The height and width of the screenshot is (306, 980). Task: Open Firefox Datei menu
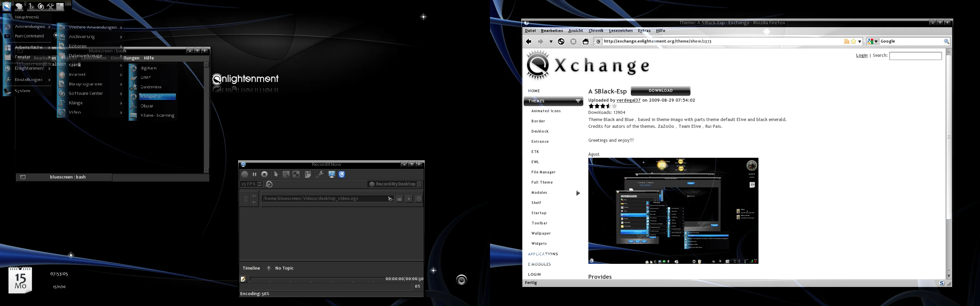point(530,31)
